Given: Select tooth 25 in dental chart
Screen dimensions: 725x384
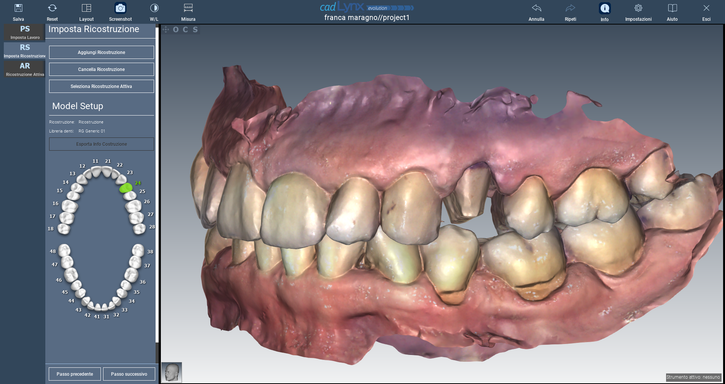Looking at the screenshot, I should click(x=130, y=196).
